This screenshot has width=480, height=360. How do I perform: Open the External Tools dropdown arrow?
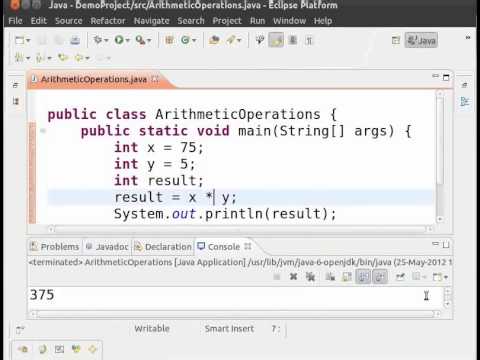coord(149,41)
